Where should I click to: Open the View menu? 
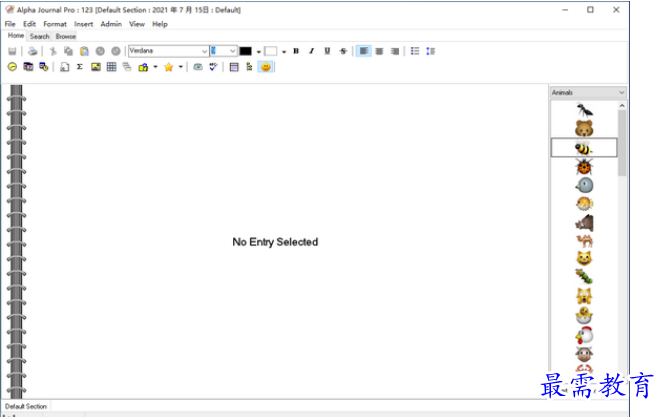pos(137,24)
